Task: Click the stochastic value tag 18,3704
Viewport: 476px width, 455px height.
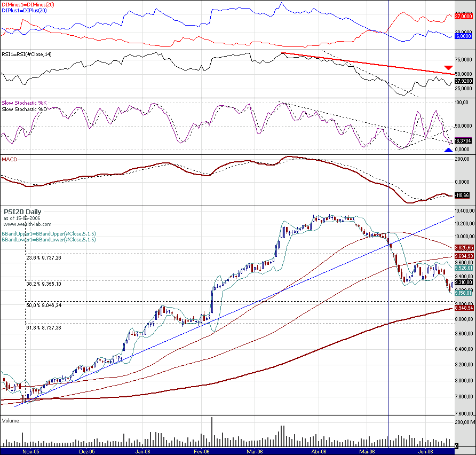Action: 463,140
